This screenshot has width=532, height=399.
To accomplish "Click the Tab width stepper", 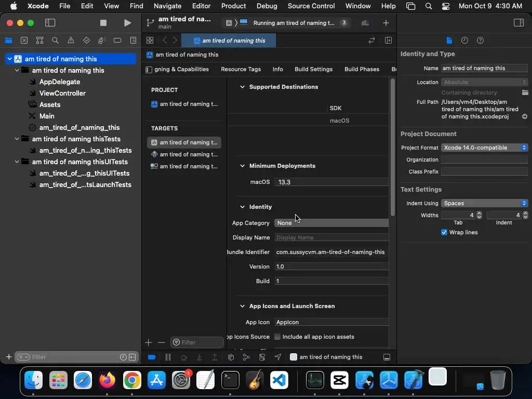I will click(x=479, y=215).
